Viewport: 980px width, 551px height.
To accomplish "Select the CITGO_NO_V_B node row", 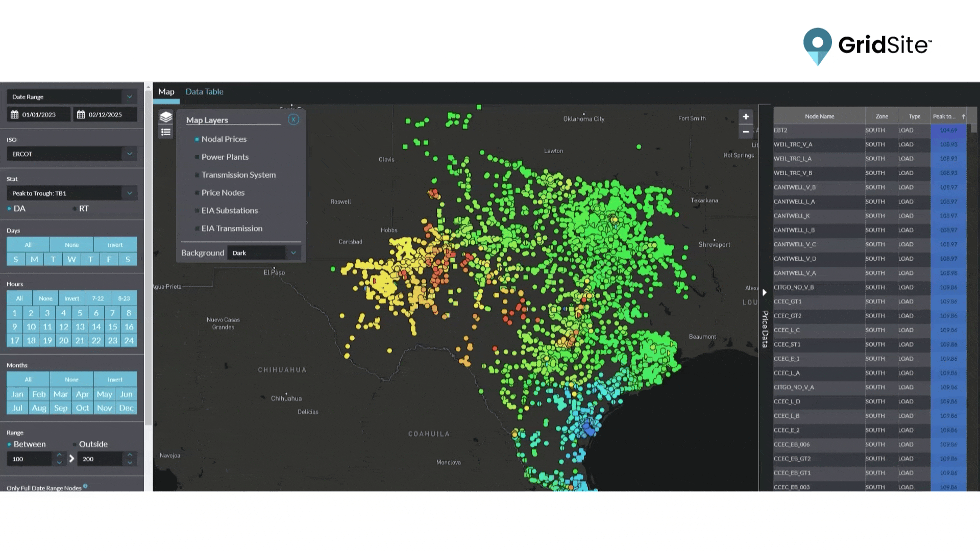I will tap(870, 287).
